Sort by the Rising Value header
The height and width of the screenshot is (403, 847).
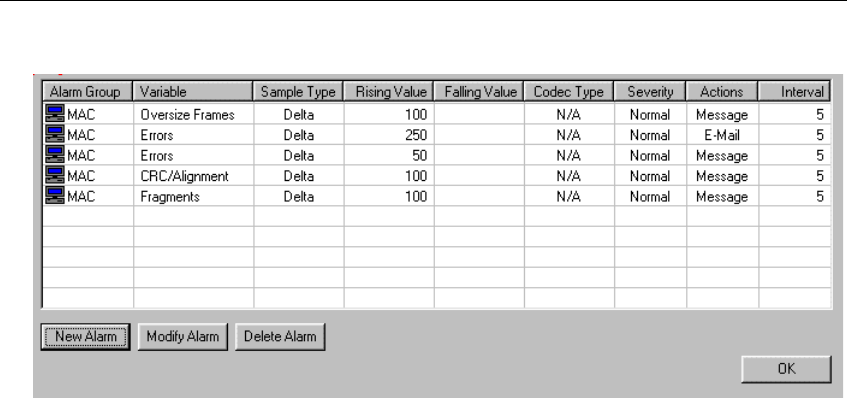tap(390, 92)
